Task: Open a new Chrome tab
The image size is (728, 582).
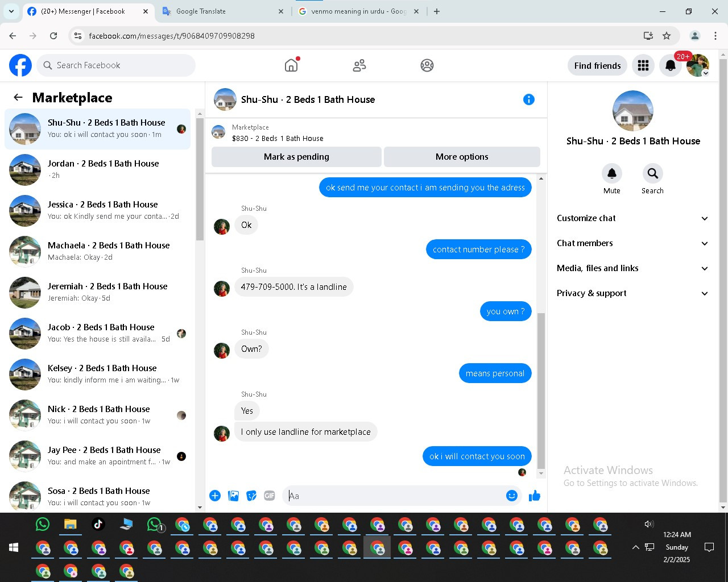Action: pyautogui.click(x=437, y=11)
